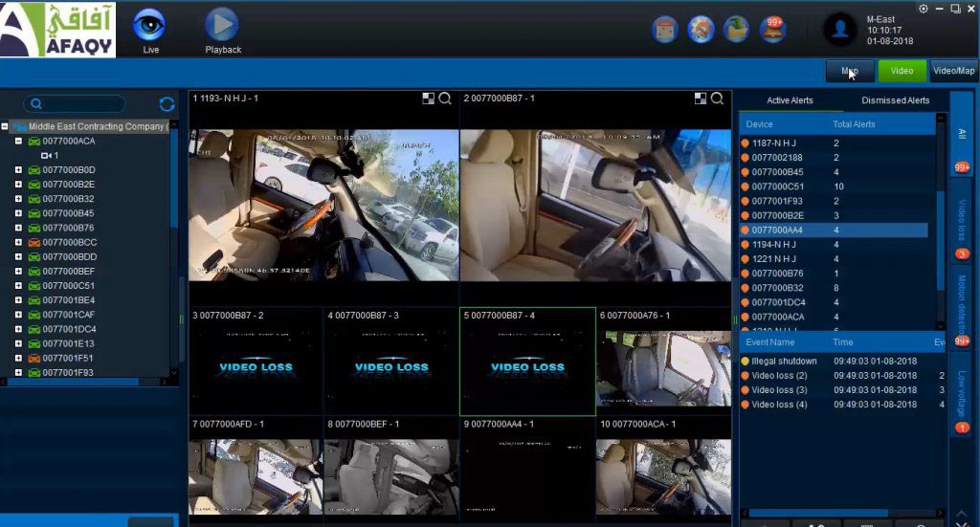Click vehicle icon of 0077000BCC device
980x527 pixels.
34,242
